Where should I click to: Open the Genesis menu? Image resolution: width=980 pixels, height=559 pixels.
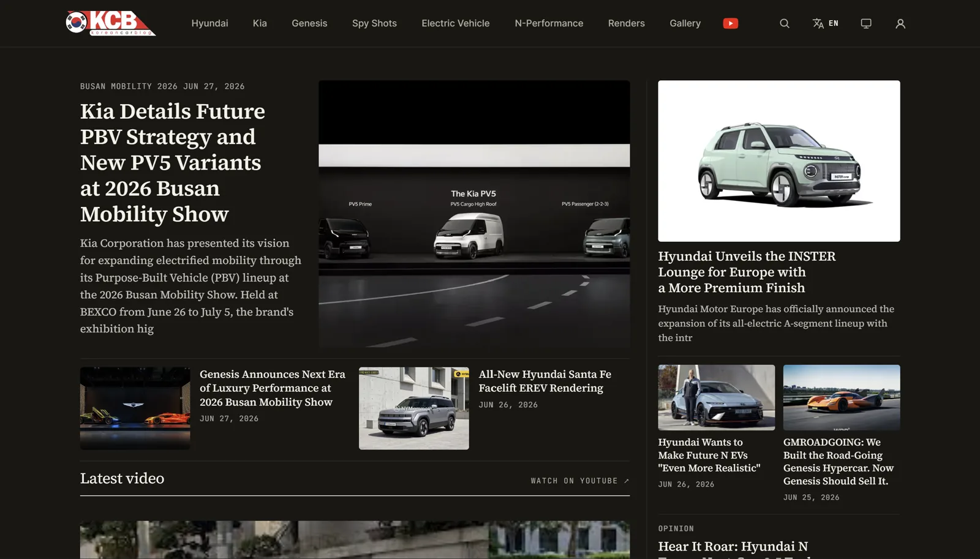309,23
